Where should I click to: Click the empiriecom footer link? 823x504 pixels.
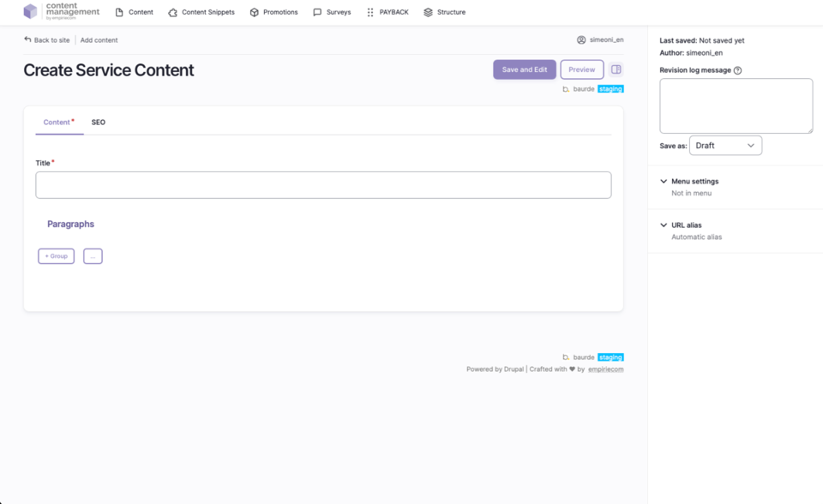[x=605, y=369]
